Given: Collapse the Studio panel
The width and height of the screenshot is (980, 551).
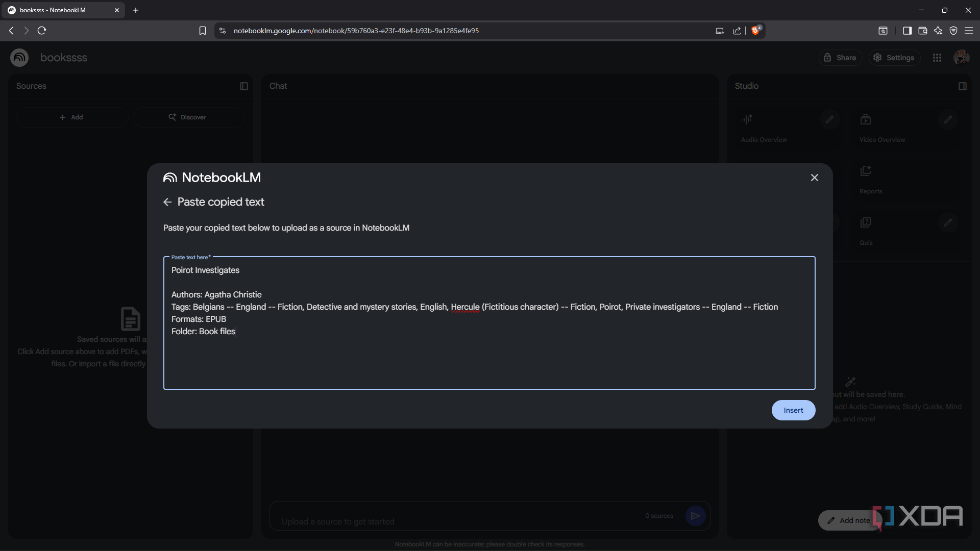Looking at the screenshot, I should [963, 86].
